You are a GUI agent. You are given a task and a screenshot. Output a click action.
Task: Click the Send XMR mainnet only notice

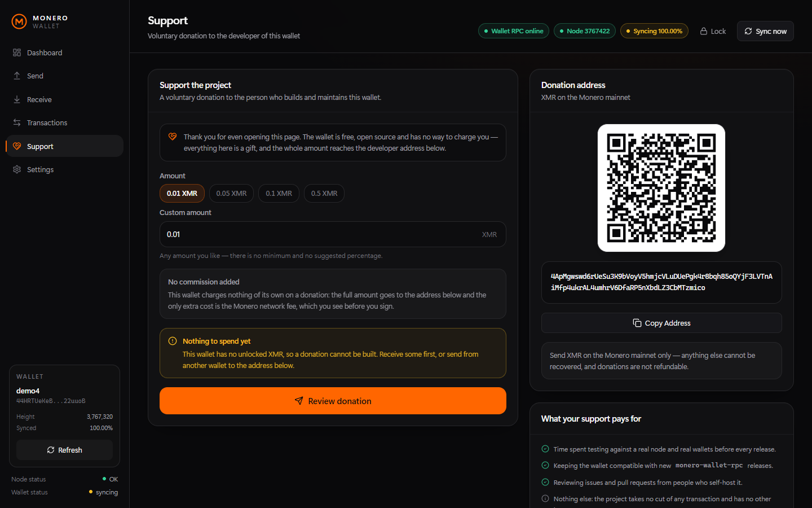point(661,361)
